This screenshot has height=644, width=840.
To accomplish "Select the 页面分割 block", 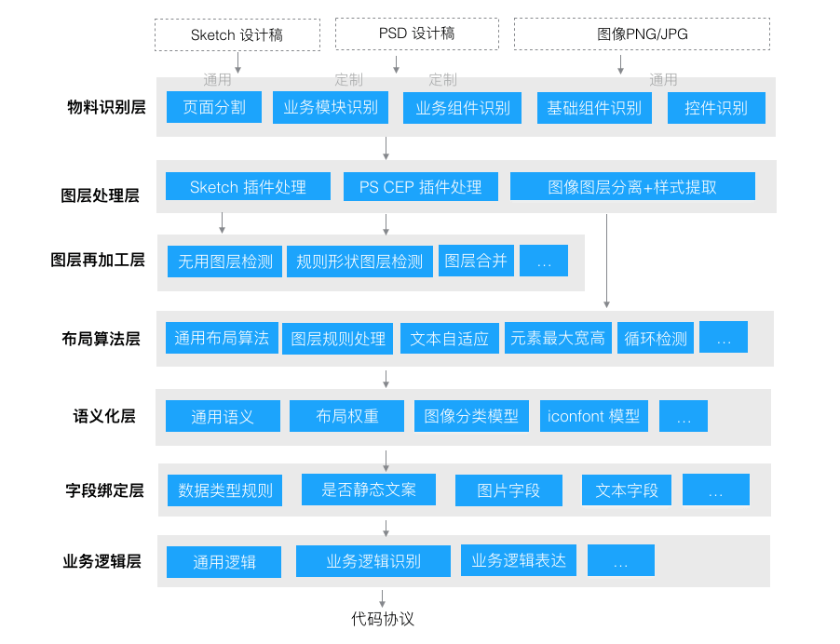I will [214, 107].
